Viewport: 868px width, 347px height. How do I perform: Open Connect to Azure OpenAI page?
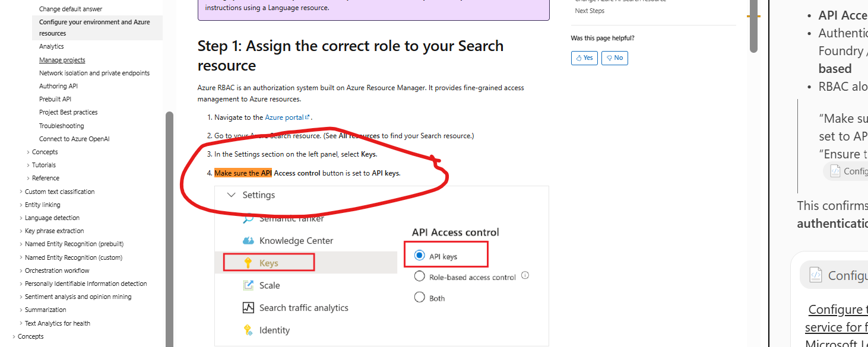(x=74, y=139)
